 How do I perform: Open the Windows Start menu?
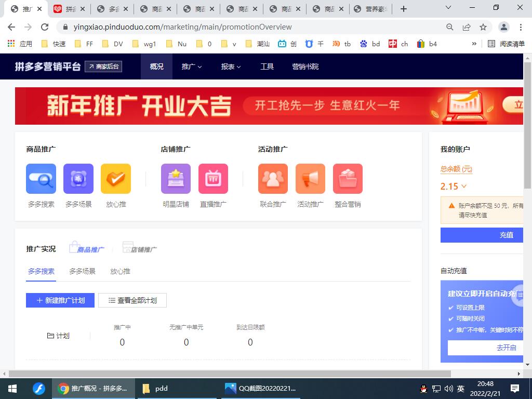pyautogui.click(x=12, y=389)
